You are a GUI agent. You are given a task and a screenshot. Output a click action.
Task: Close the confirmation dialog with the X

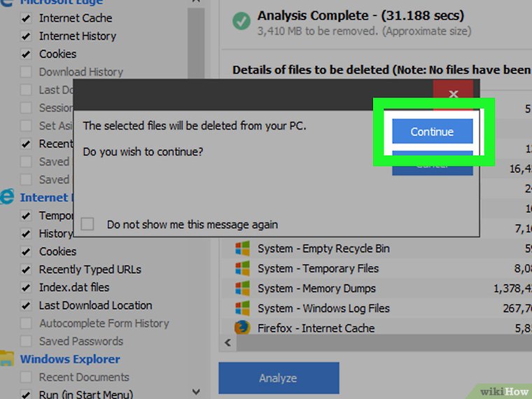point(454,94)
